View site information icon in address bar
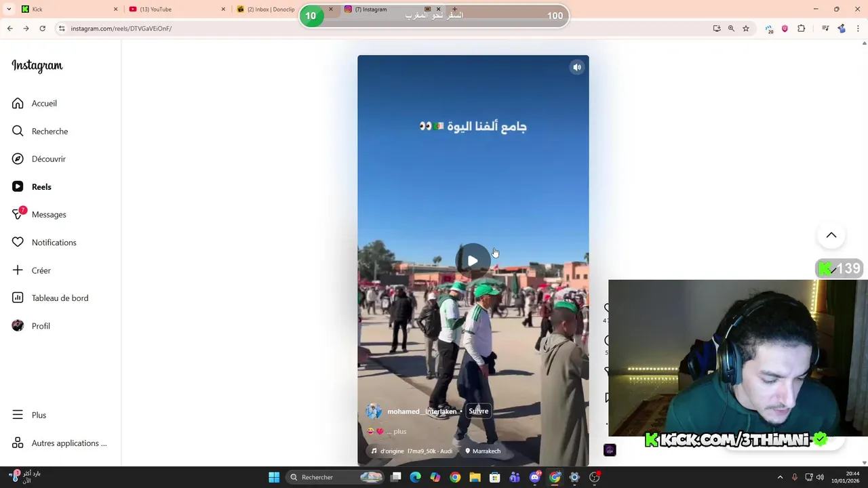The height and width of the screenshot is (488, 868). [62, 28]
